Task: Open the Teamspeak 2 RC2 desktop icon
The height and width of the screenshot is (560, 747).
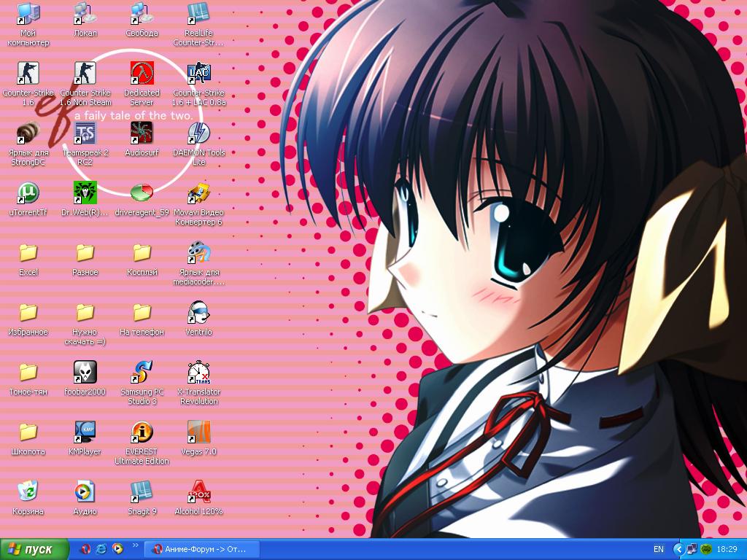Action: [85, 133]
